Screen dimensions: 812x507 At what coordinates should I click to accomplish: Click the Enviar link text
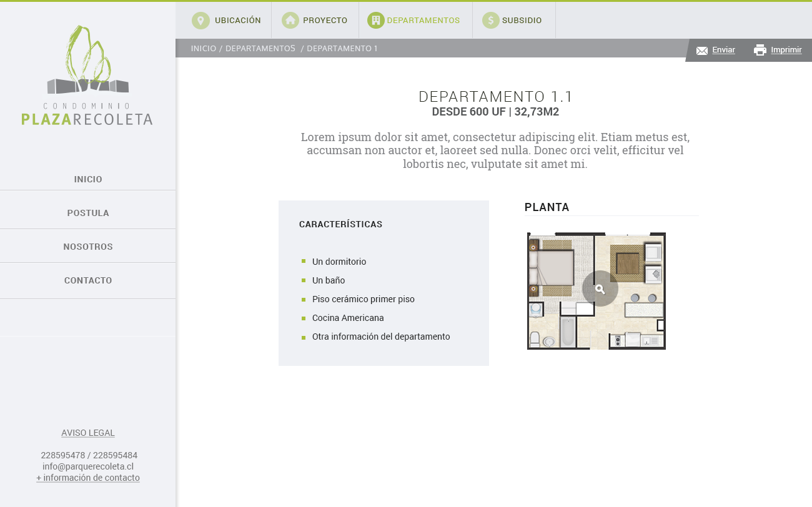coord(723,50)
